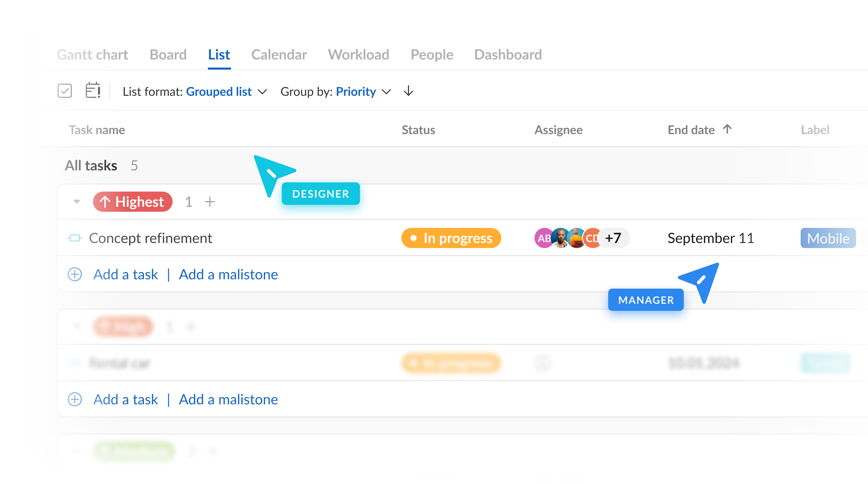Click the End date sort arrow

tap(727, 129)
